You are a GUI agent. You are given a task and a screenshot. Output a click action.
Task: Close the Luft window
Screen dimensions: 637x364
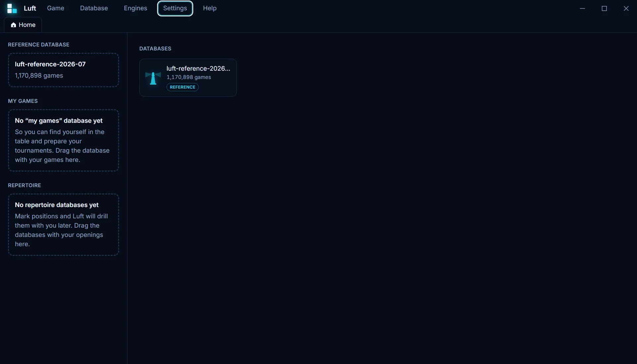point(626,8)
